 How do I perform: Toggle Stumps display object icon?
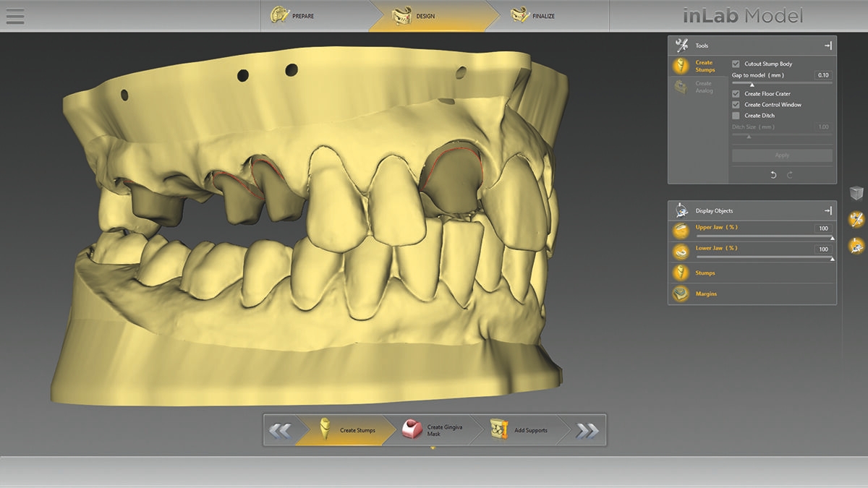point(681,273)
